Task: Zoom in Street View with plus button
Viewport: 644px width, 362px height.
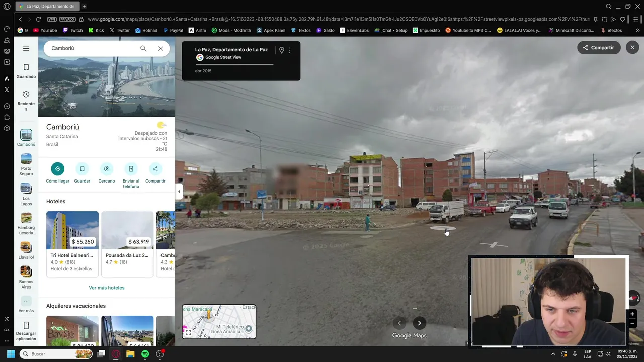Action: 632,314
